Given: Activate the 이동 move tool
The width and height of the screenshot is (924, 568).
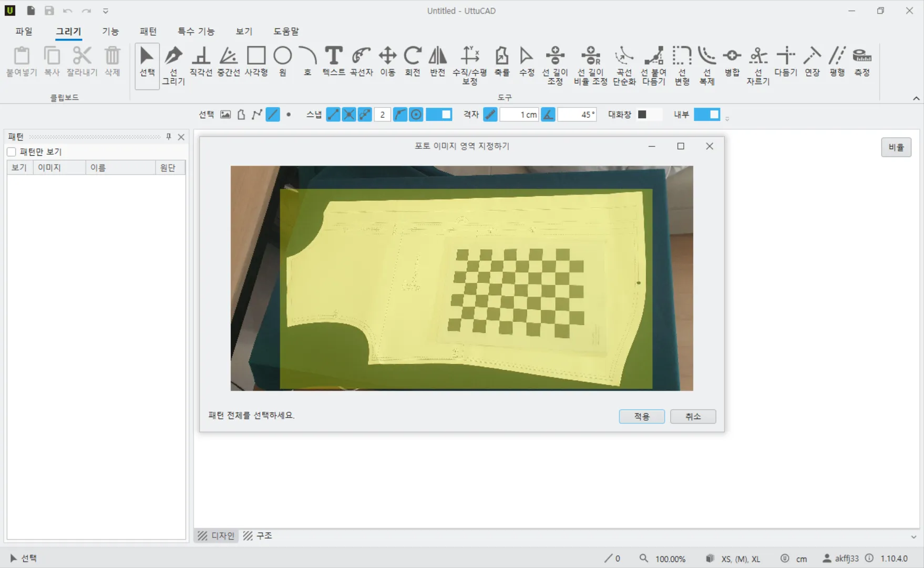Looking at the screenshot, I should click(388, 62).
